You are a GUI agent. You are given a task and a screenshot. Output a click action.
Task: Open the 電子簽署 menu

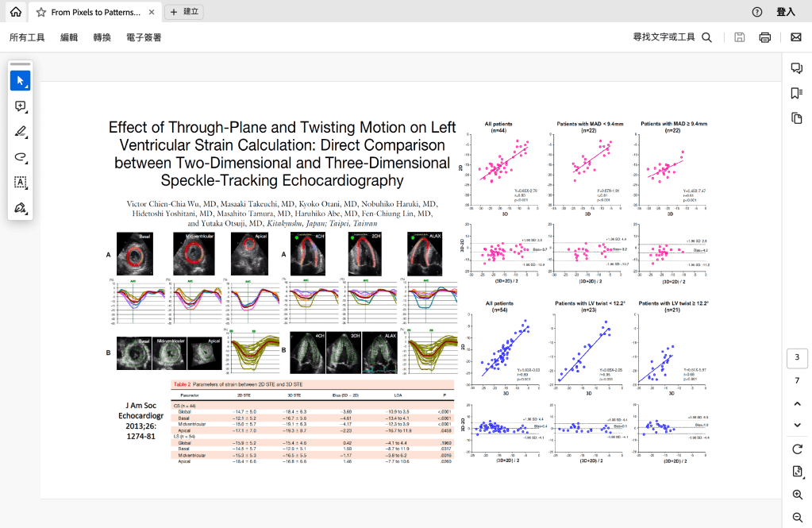[x=144, y=37]
